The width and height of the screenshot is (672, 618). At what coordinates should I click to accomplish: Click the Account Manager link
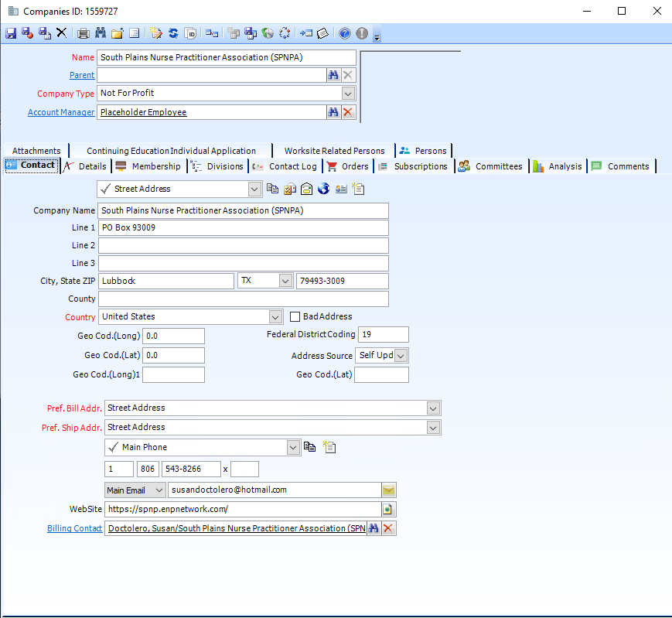(61, 112)
